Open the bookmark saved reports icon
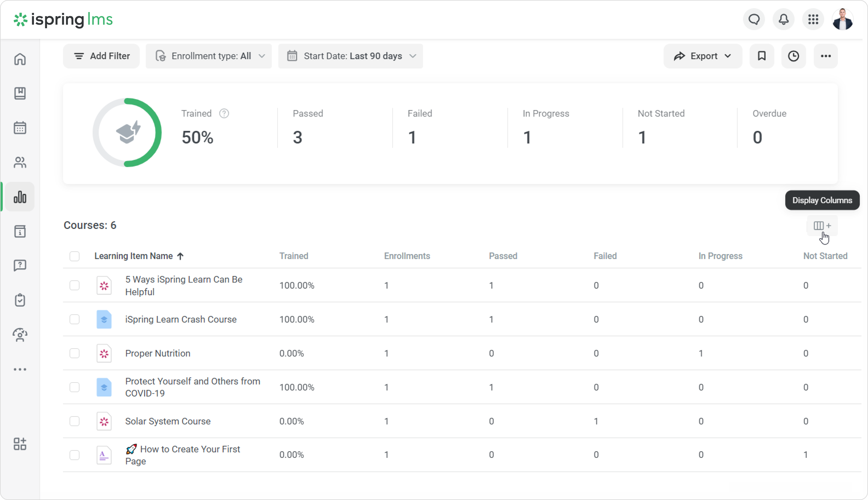 pos(761,56)
